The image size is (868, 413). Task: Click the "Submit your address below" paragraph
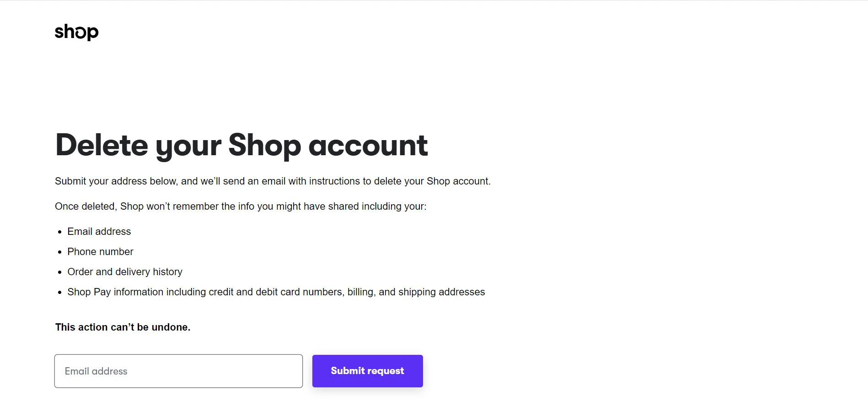(273, 181)
